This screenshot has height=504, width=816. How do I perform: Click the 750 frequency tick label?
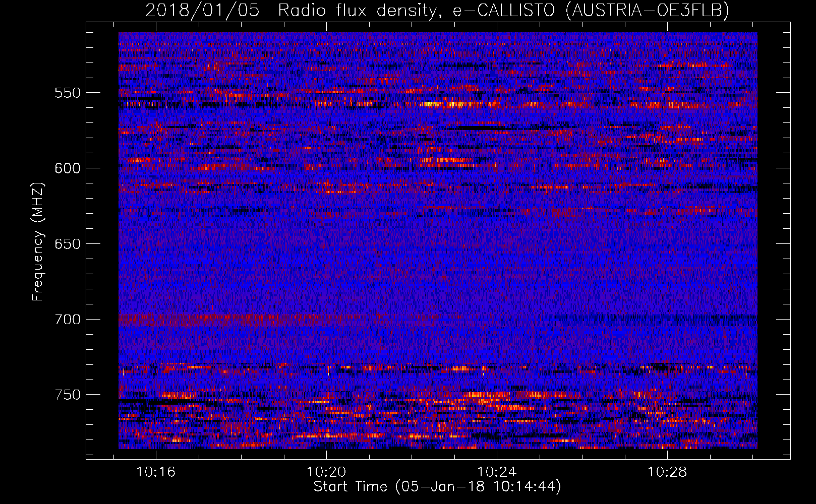68,395
